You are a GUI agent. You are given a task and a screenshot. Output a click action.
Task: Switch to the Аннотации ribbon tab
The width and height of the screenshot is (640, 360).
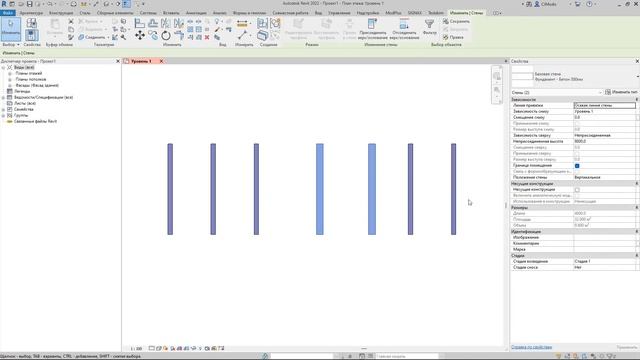tap(196, 13)
